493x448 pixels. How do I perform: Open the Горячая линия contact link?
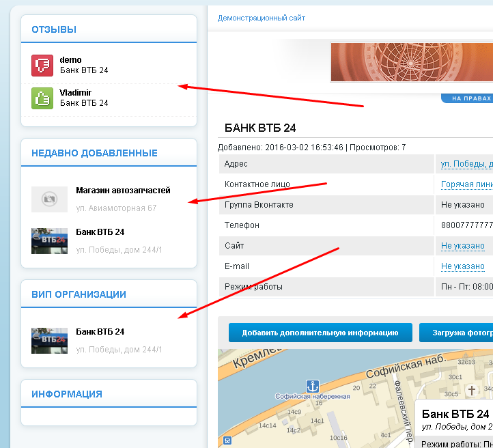pos(466,184)
